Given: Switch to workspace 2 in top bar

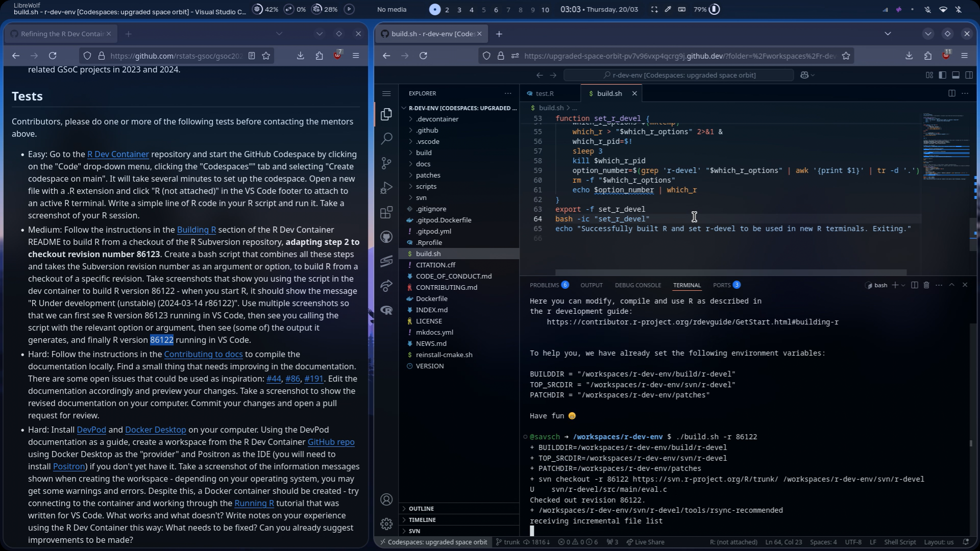Looking at the screenshot, I should pos(447,10).
